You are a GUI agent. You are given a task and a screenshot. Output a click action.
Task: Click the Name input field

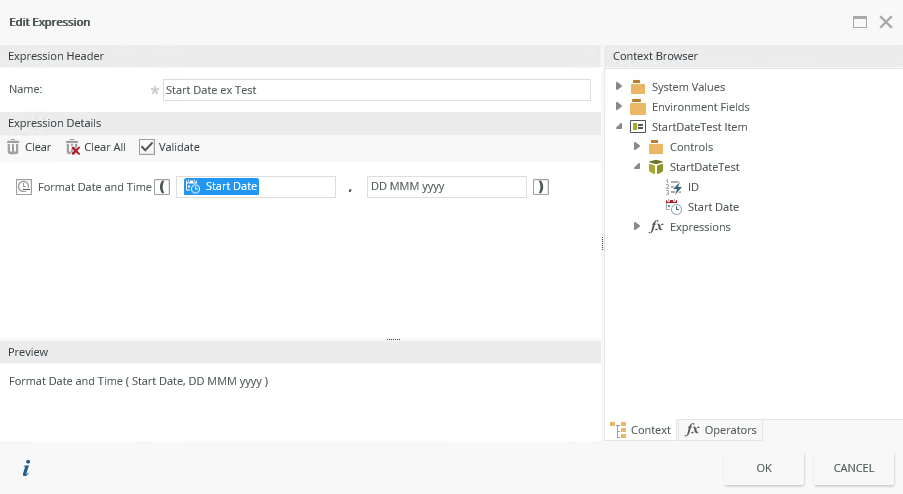click(x=376, y=90)
